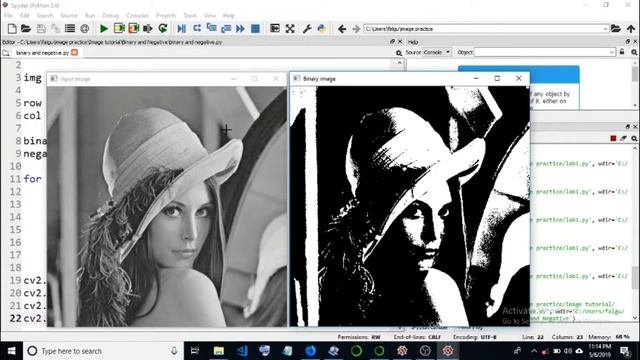Open the Help pane options icon
Image resolution: width=640 pixels, height=360 pixels.
click(x=634, y=52)
